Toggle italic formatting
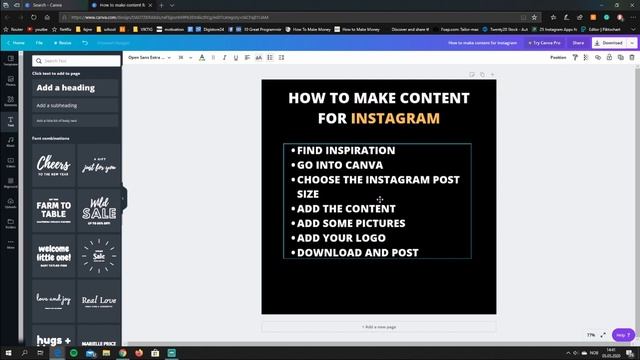The width and height of the screenshot is (640, 360). pyautogui.click(x=224, y=58)
